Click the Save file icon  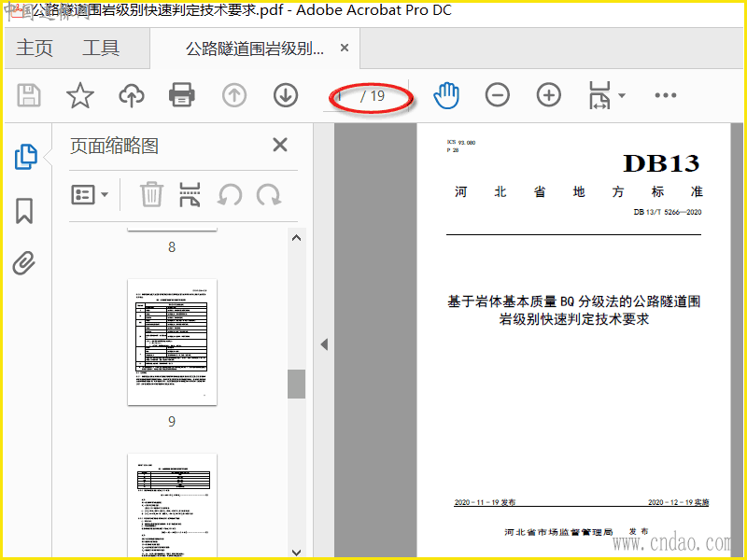click(x=29, y=95)
